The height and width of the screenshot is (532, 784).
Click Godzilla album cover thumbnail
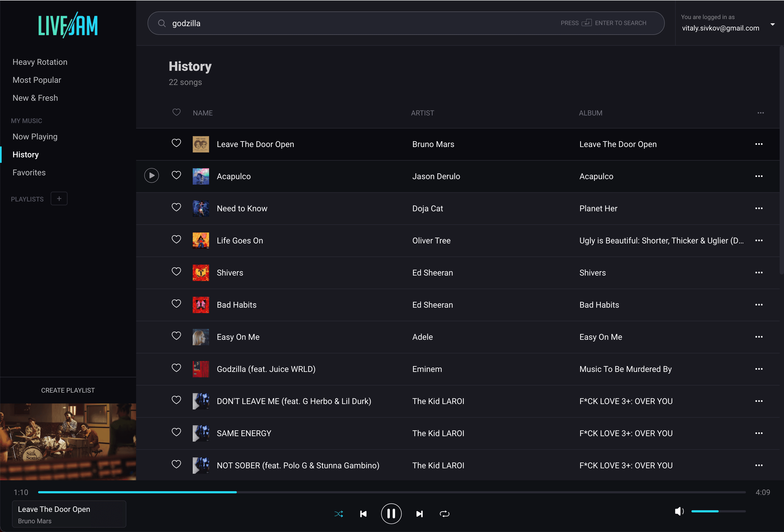[201, 369]
